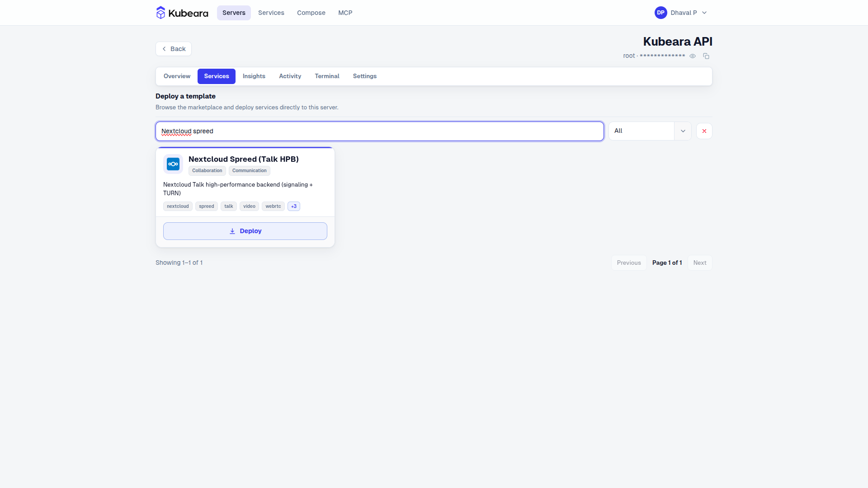
Task: Switch to the Insights tab
Action: point(254,76)
